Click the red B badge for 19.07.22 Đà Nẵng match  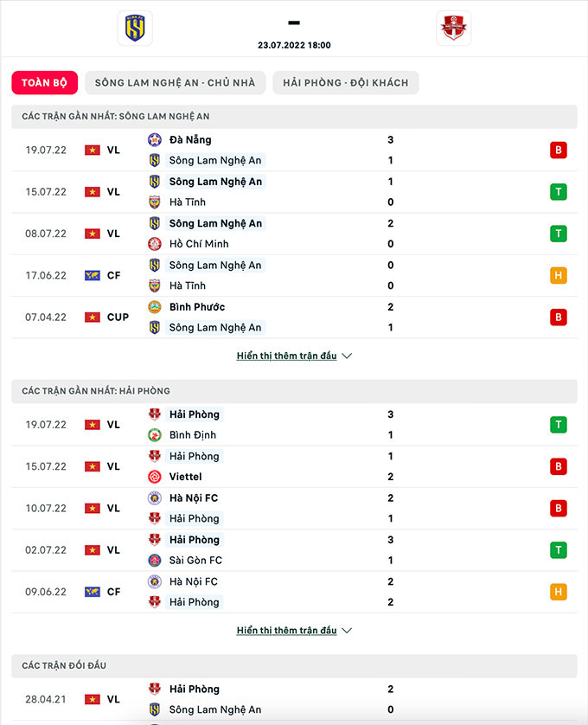click(559, 151)
